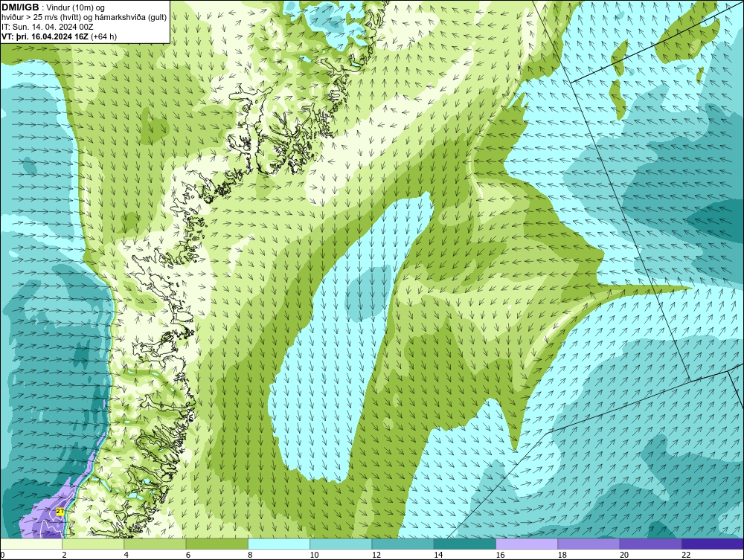The width and height of the screenshot is (744, 560).
Task: Select the 20–22 m/s violet swatch
Action: (x=650, y=544)
